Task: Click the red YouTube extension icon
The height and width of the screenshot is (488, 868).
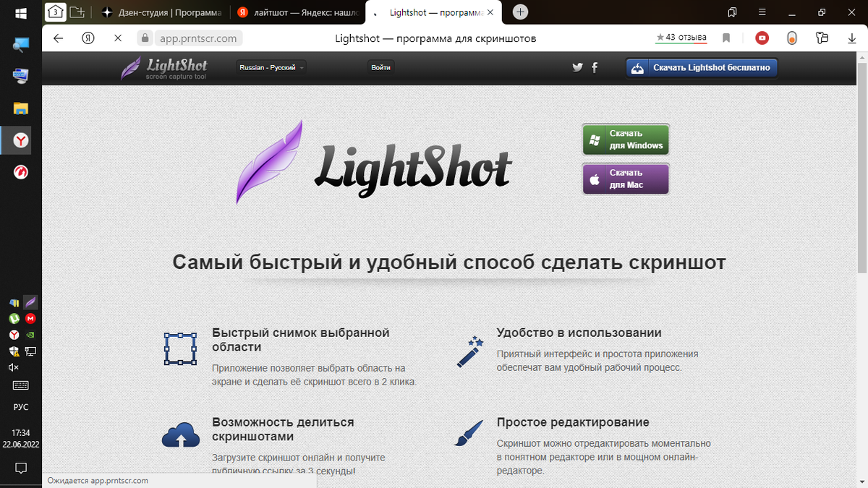Action: tap(762, 38)
